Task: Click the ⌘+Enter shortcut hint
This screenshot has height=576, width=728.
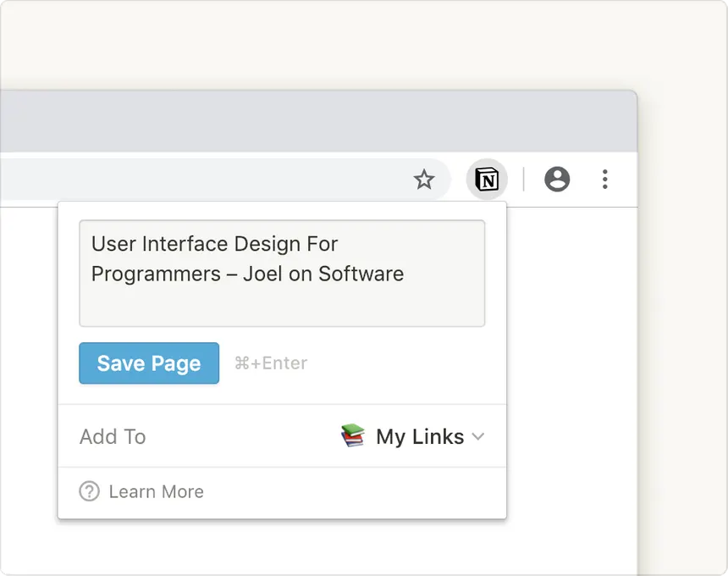Action: pyautogui.click(x=271, y=363)
